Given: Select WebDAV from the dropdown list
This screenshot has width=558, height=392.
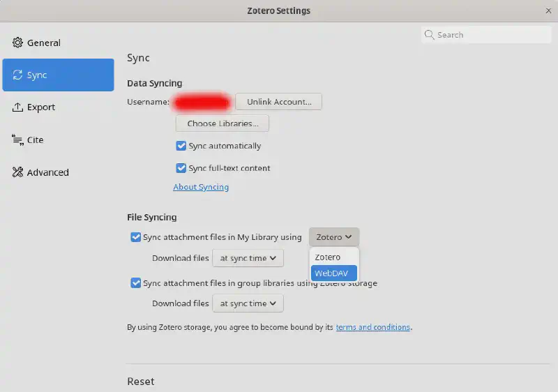Looking at the screenshot, I should point(333,273).
